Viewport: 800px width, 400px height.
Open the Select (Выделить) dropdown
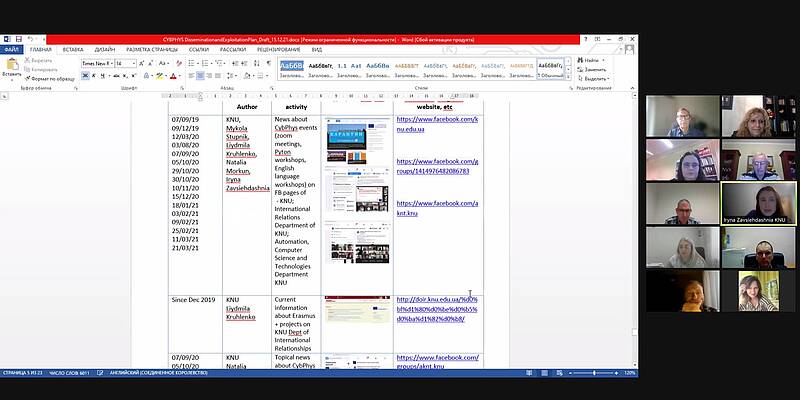click(x=593, y=79)
